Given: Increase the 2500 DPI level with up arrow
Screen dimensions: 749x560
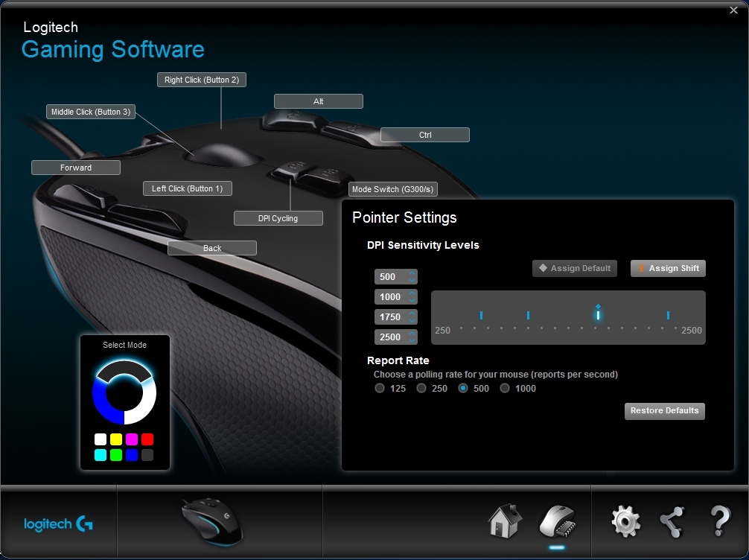Looking at the screenshot, I should pyautogui.click(x=412, y=334).
